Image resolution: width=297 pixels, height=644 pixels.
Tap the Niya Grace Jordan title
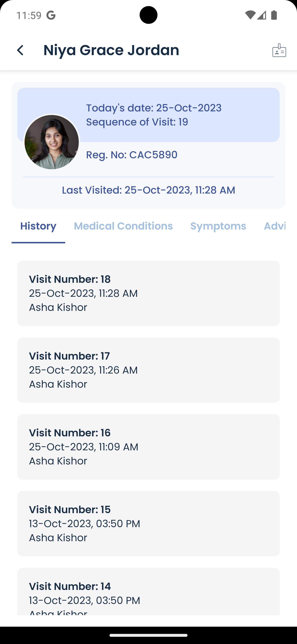(111, 50)
